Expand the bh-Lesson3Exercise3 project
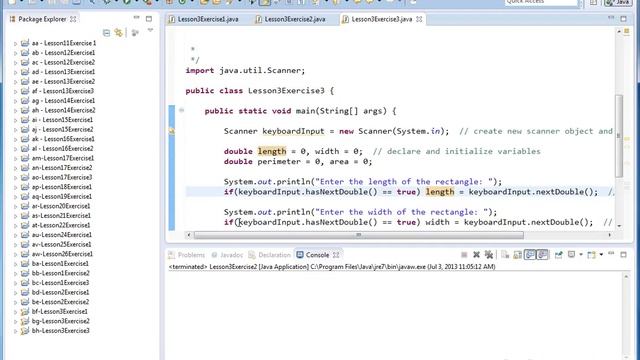Screen dimensions: 640x360 pos(16,331)
